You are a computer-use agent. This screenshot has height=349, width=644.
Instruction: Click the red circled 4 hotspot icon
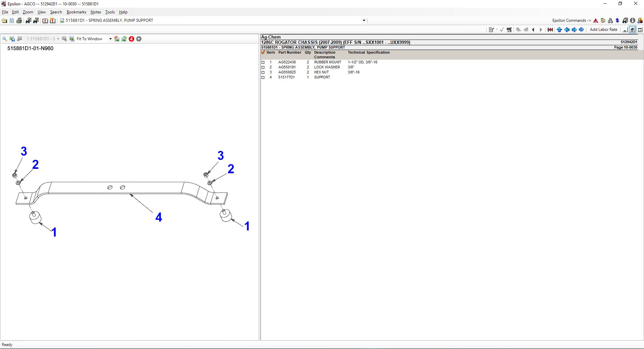(131, 39)
